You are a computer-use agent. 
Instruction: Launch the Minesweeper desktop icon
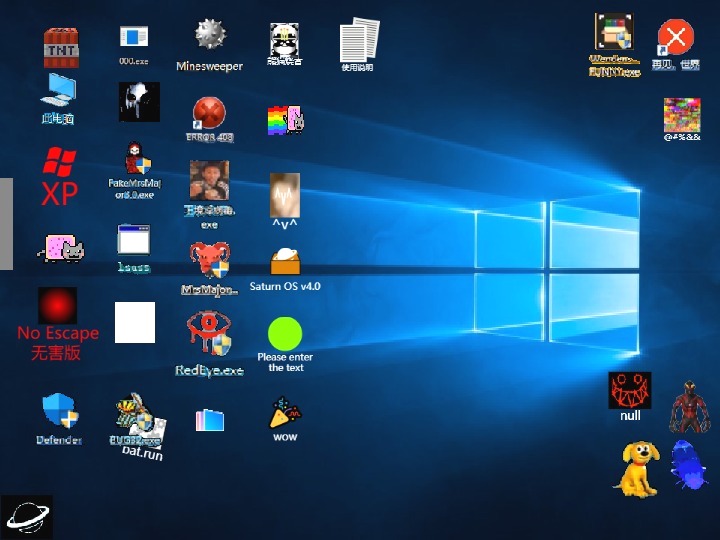click(x=209, y=37)
